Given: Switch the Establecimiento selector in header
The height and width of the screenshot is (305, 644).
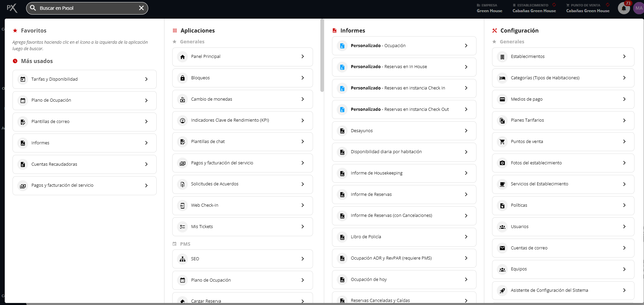Looking at the screenshot, I should 534,8.
